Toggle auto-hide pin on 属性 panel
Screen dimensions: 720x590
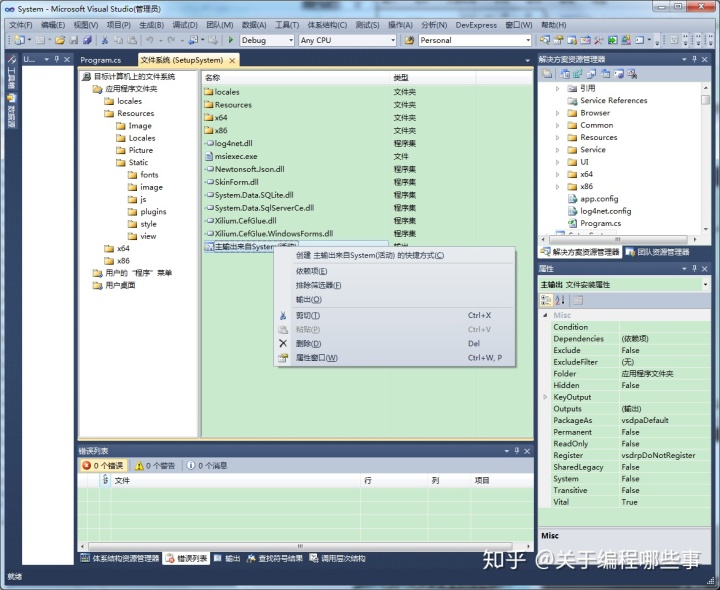tap(694, 269)
